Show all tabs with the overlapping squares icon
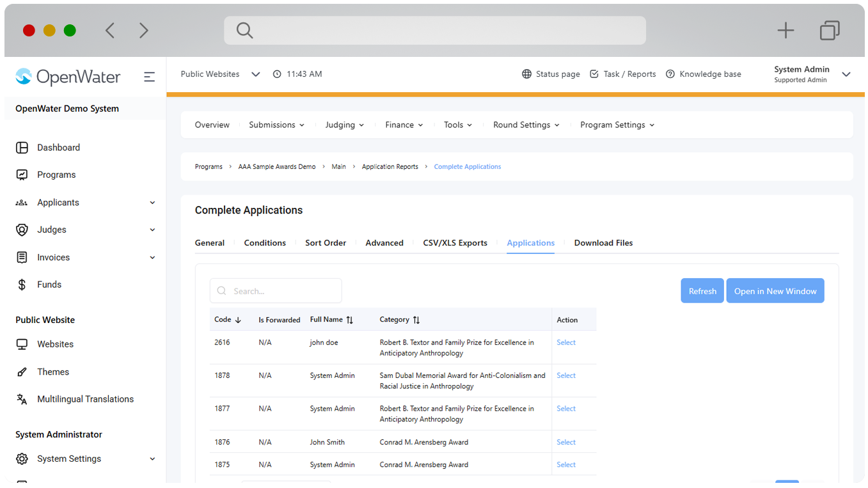The image size is (868, 488). pos(830,30)
